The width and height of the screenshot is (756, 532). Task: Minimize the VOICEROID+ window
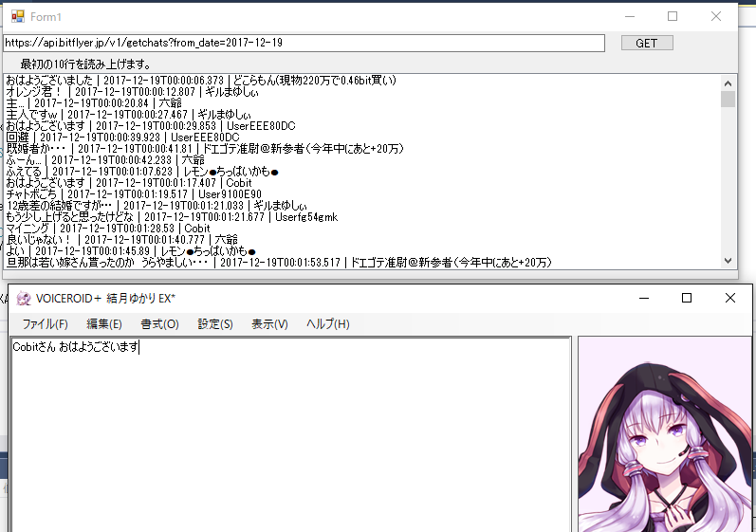coord(644,299)
